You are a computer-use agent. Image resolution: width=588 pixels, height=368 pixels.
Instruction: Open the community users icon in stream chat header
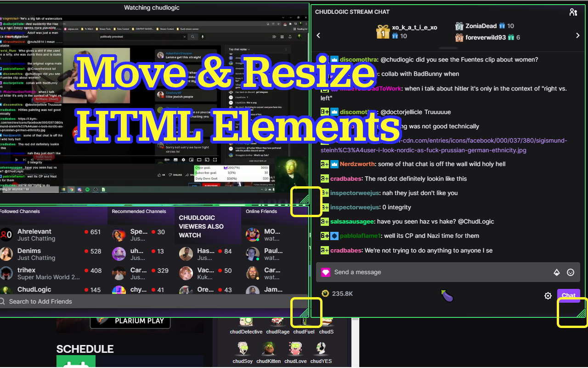pyautogui.click(x=573, y=12)
